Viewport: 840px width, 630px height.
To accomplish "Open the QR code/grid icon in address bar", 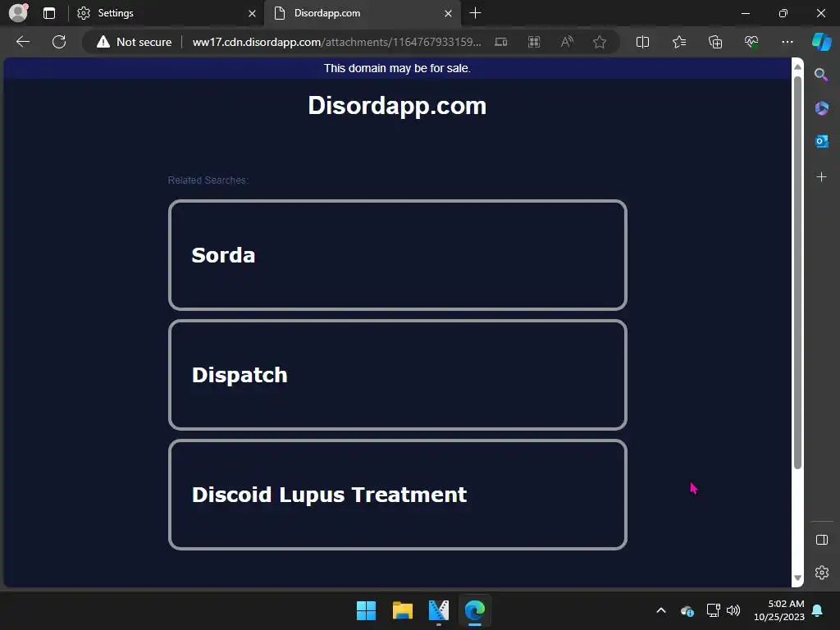I will 534,42.
